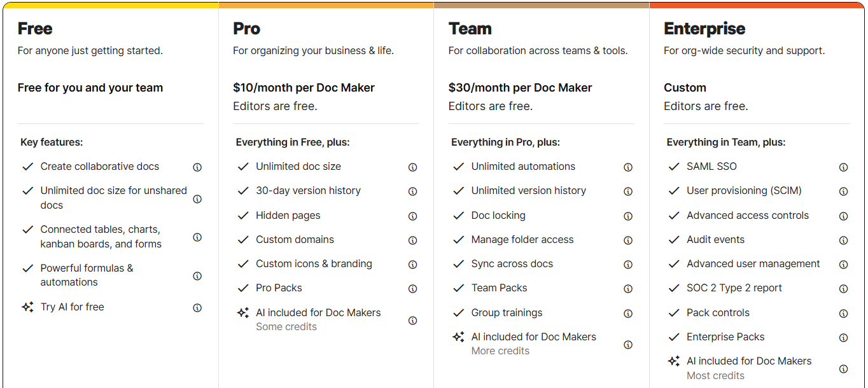Open info for SOC 2 Type 2 report

point(843,289)
